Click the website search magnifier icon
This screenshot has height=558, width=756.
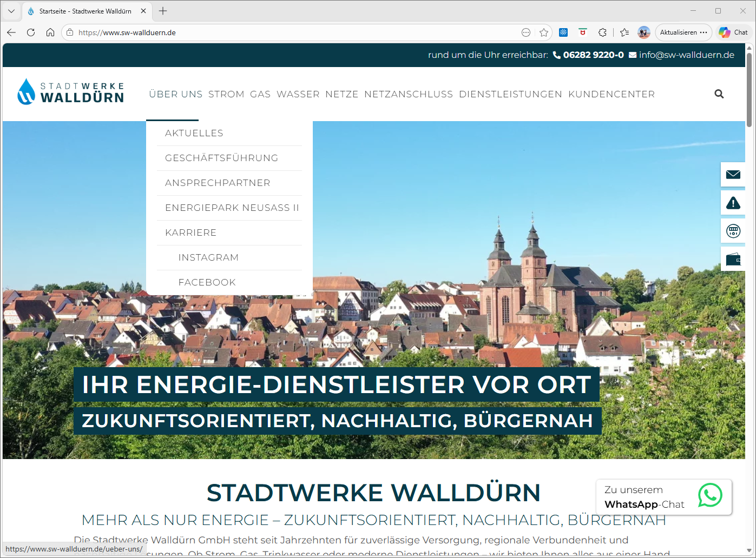coord(719,94)
